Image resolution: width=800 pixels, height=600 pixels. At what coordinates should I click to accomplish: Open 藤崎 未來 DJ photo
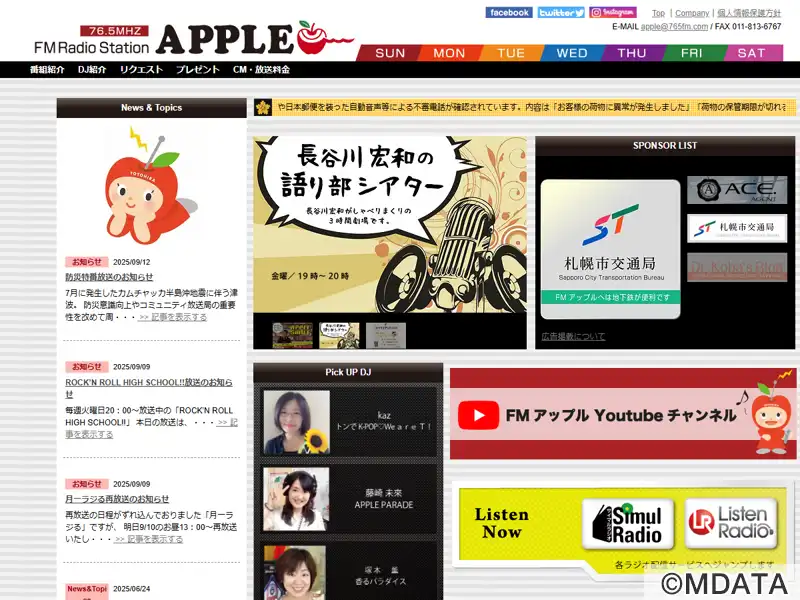tap(296, 499)
